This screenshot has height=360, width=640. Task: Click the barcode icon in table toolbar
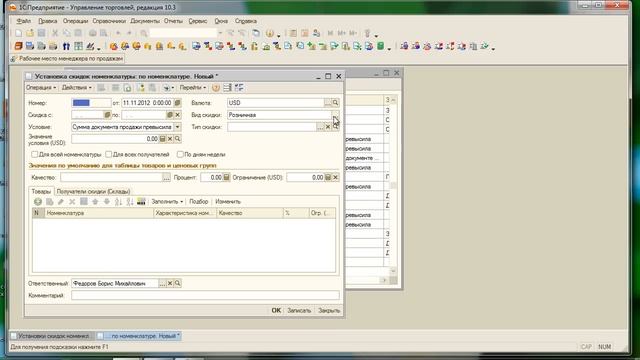pos(141,202)
